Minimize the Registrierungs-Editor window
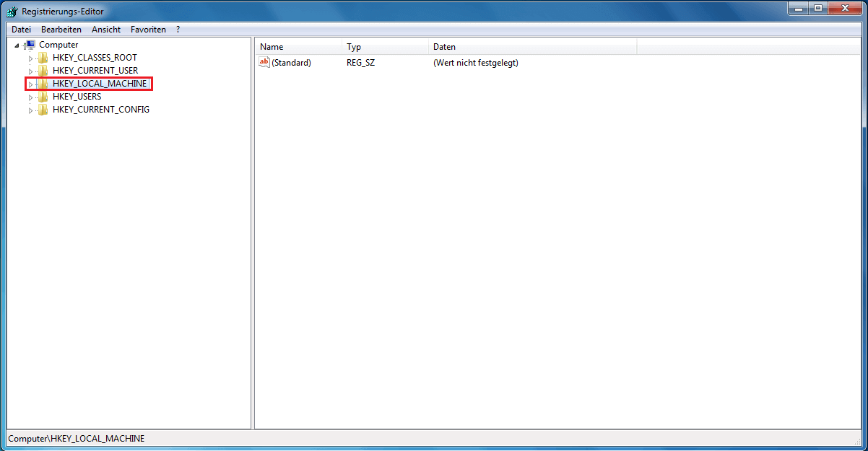Viewport: 868px width, 451px height. 797,8
